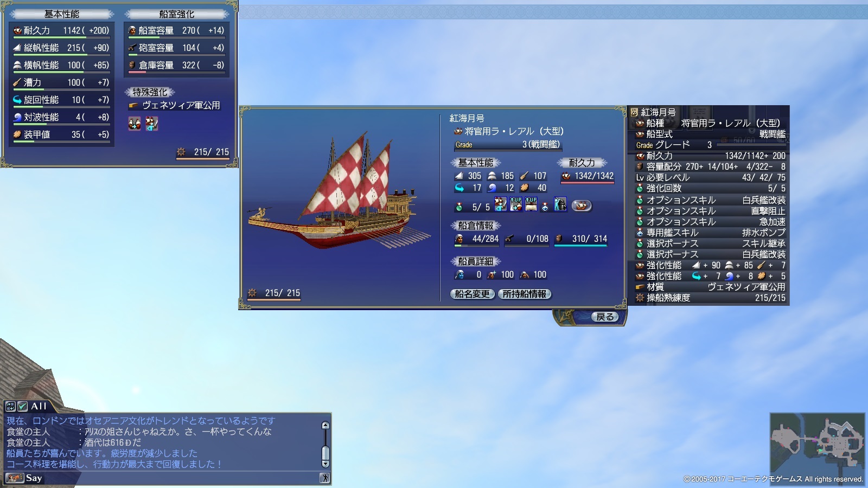Click the second special enhancement icon under ヴェネツィア軍公用
This screenshot has height=488, width=868.
pos(151,124)
